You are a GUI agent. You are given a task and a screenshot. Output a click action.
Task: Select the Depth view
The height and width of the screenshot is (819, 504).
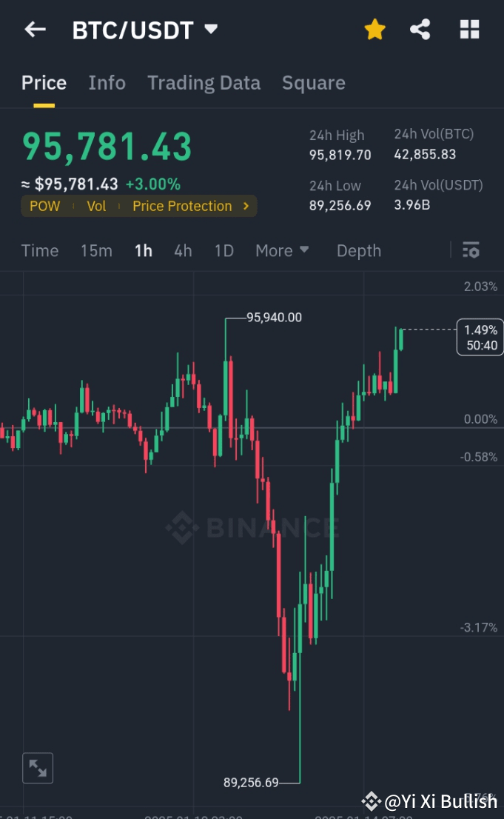(x=358, y=250)
